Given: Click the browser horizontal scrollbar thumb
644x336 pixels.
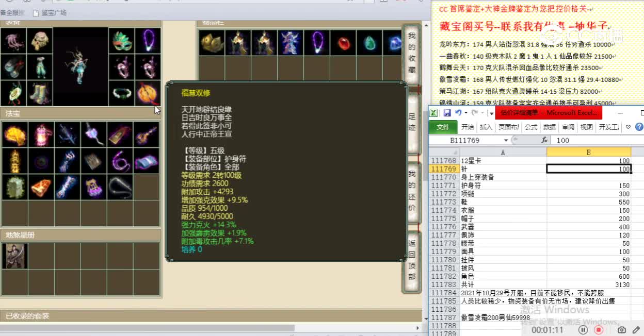Looking at the screenshot, I should coord(147,328).
